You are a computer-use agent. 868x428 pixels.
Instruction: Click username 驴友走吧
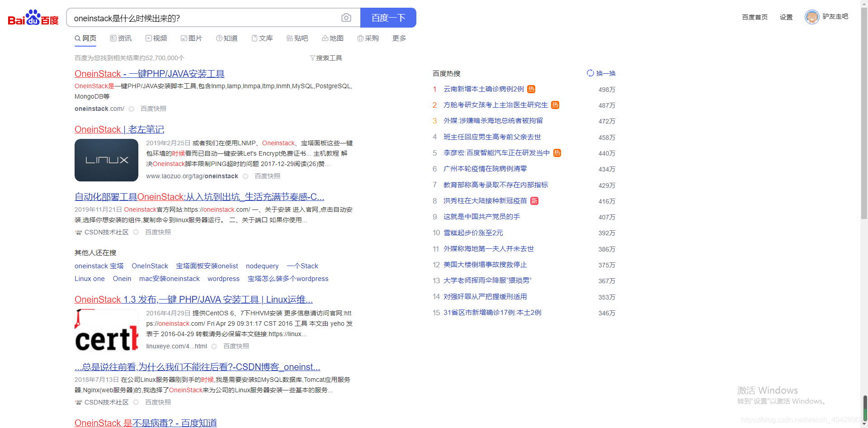835,17
